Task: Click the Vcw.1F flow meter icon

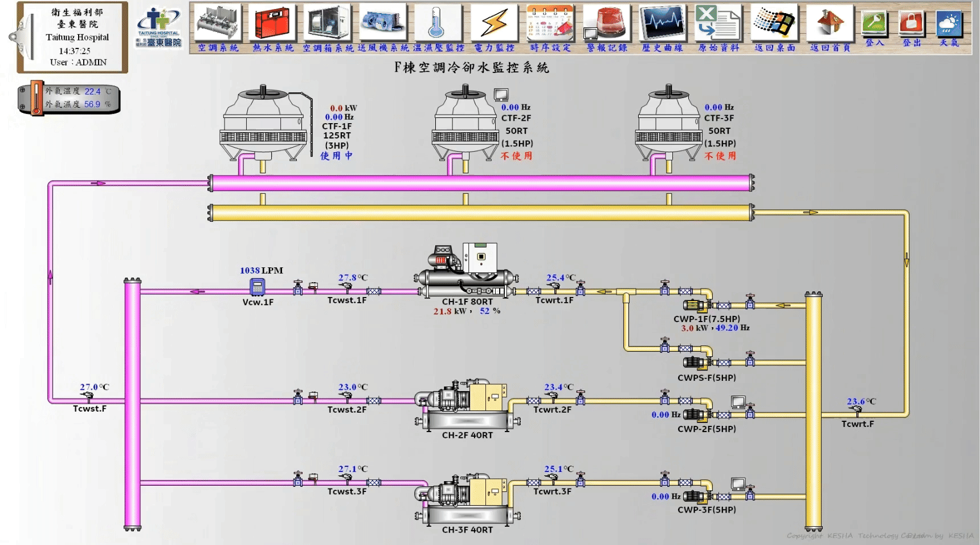Action: (258, 286)
